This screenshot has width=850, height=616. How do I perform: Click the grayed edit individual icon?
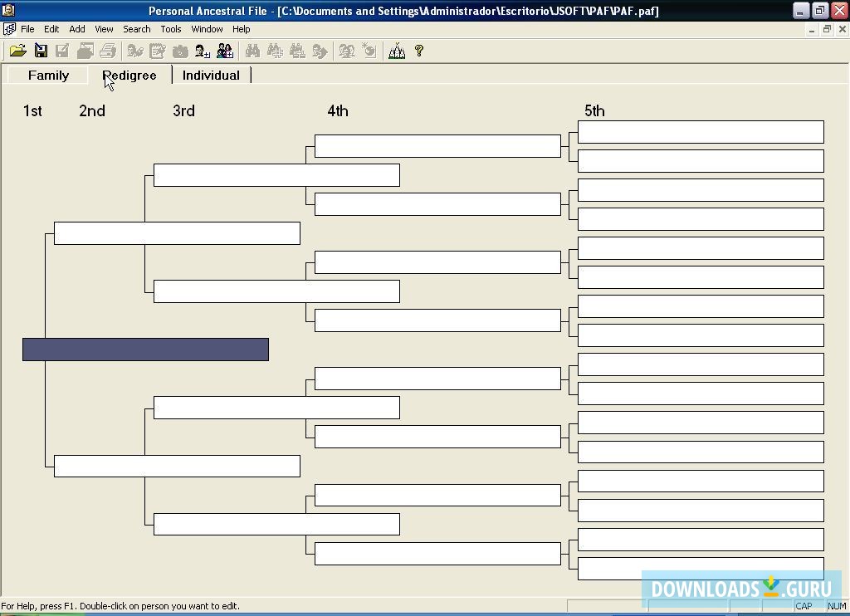[135, 51]
